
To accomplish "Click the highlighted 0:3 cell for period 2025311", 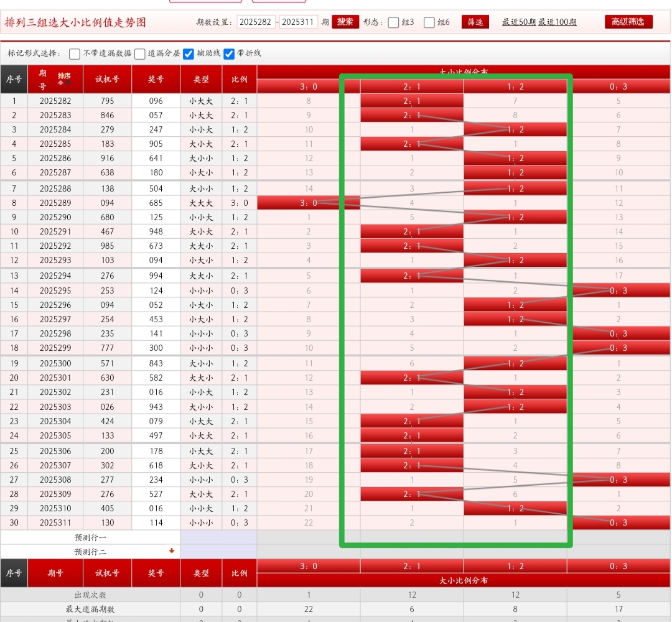I will 618,522.
